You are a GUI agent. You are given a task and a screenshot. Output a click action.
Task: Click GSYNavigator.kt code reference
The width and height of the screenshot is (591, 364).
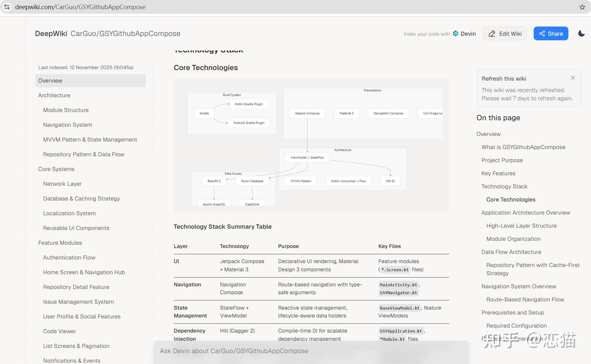pos(398,293)
